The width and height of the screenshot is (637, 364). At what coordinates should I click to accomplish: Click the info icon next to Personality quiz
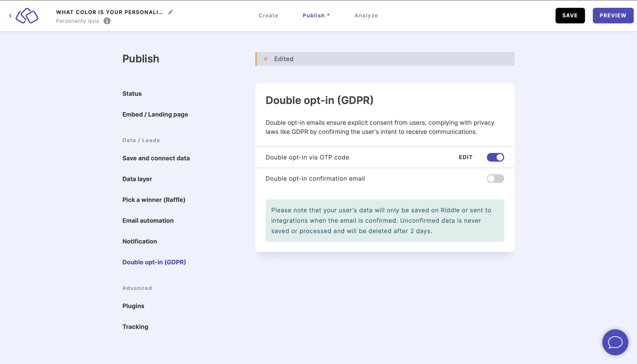point(107,21)
